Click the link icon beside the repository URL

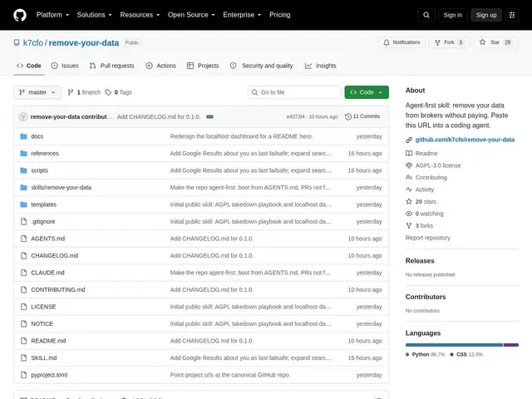tap(409, 140)
